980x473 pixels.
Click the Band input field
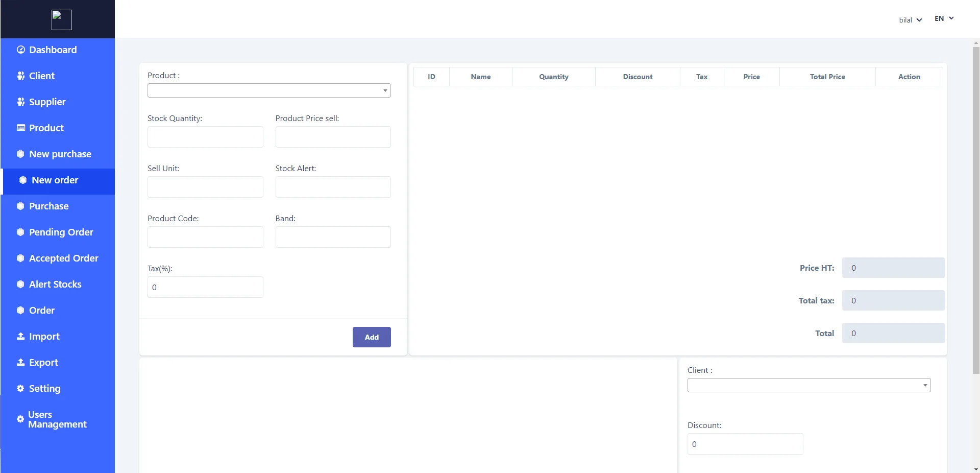click(x=333, y=237)
